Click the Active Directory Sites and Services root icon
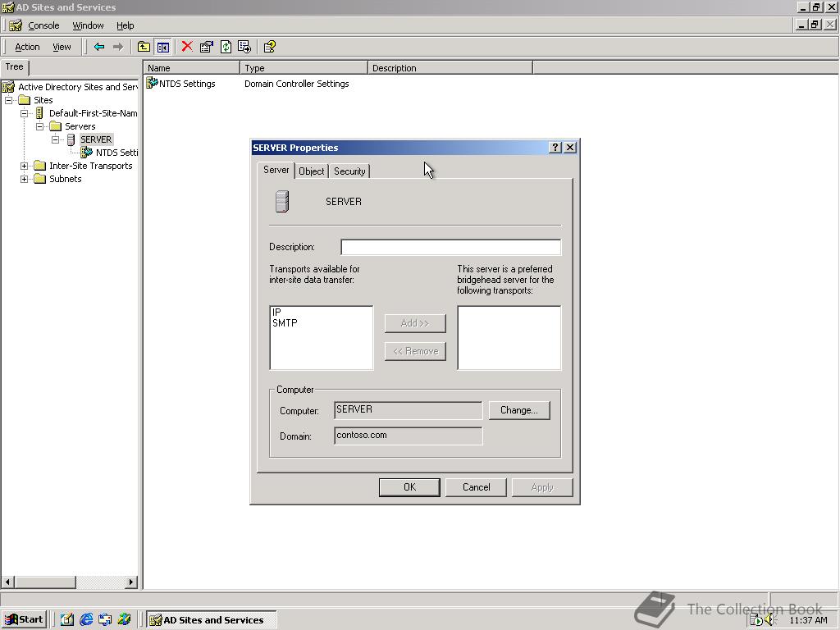Image resolution: width=840 pixels, height=630 pixels. click(x=8, y=87)
